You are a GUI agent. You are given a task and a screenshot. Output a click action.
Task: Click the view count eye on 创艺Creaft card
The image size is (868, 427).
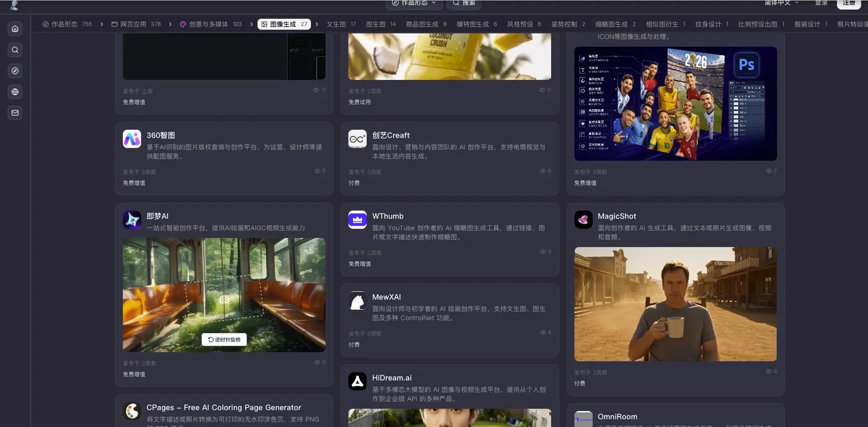point(543,171)
